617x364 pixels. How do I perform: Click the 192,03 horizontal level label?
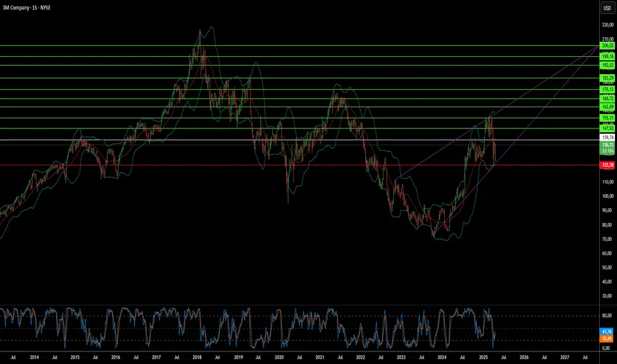(607, 66)
